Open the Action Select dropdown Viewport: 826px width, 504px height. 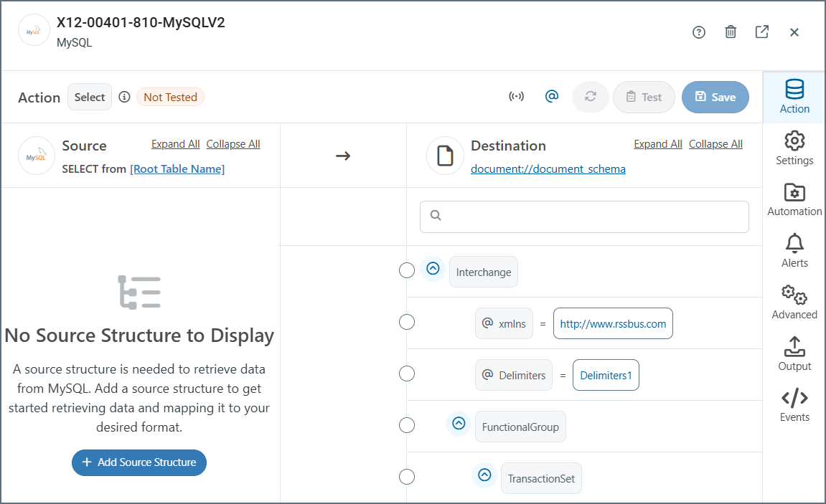[x=90, y=97]
